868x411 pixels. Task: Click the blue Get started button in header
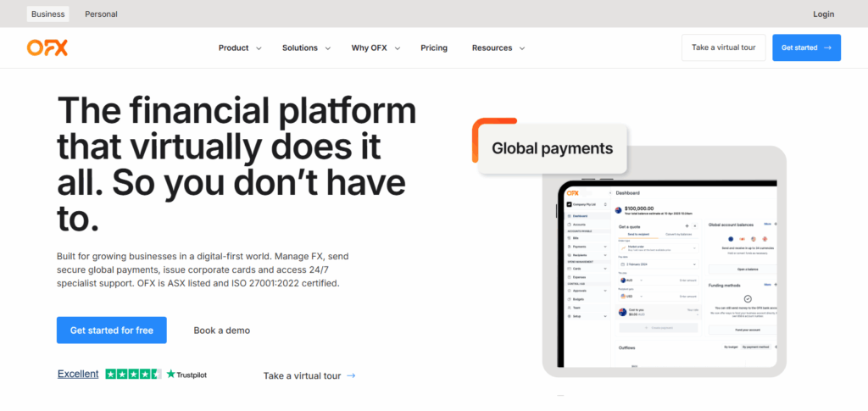(807, 47)
